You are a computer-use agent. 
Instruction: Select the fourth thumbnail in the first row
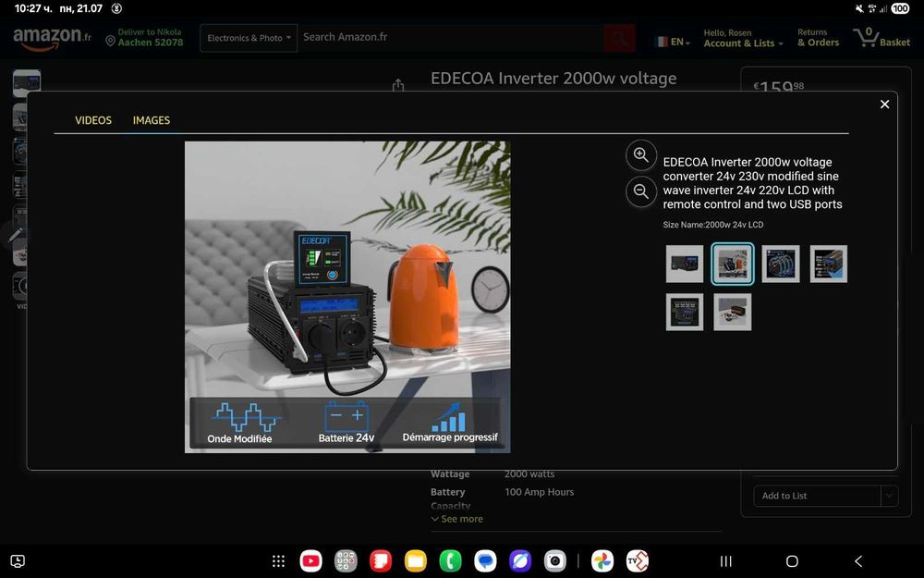point(829,264)
